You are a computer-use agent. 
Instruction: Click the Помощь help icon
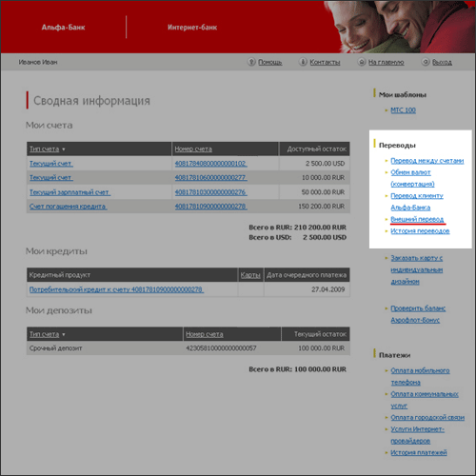coord(251,62)
